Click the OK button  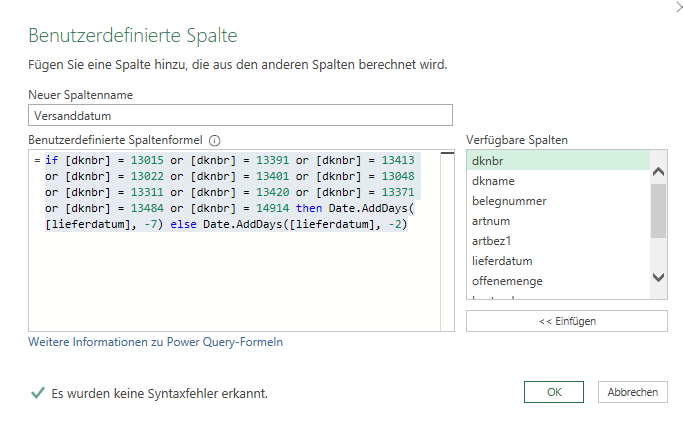coord(554,392)
